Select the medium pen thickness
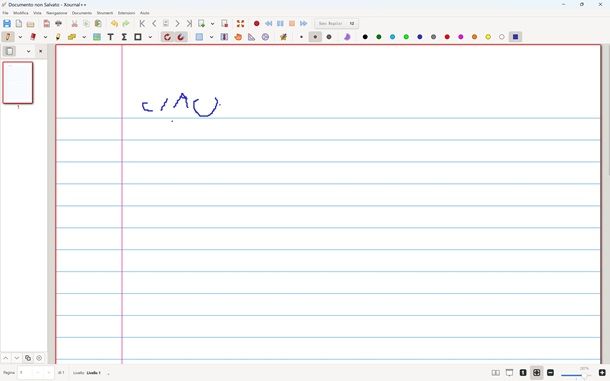 [x=315, y=37]
